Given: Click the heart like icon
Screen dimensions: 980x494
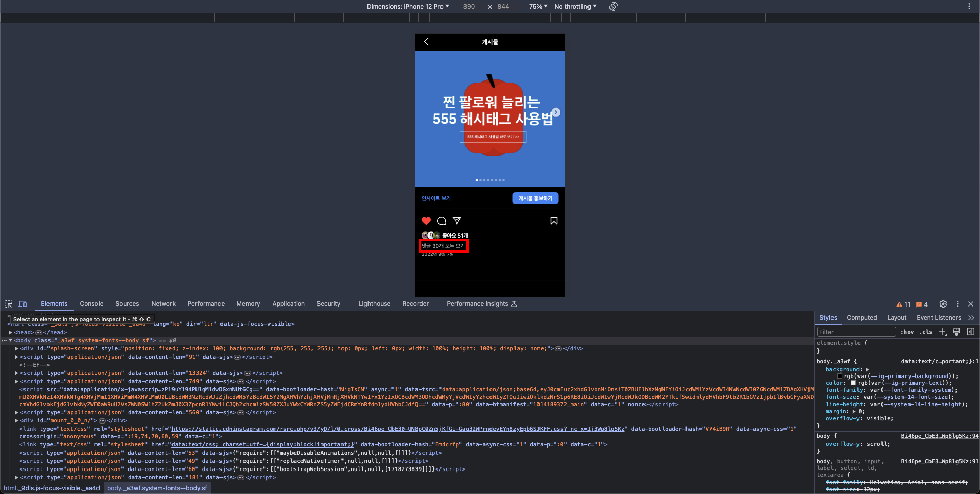Looking at the screenshot, I should [x=426, y=221].
